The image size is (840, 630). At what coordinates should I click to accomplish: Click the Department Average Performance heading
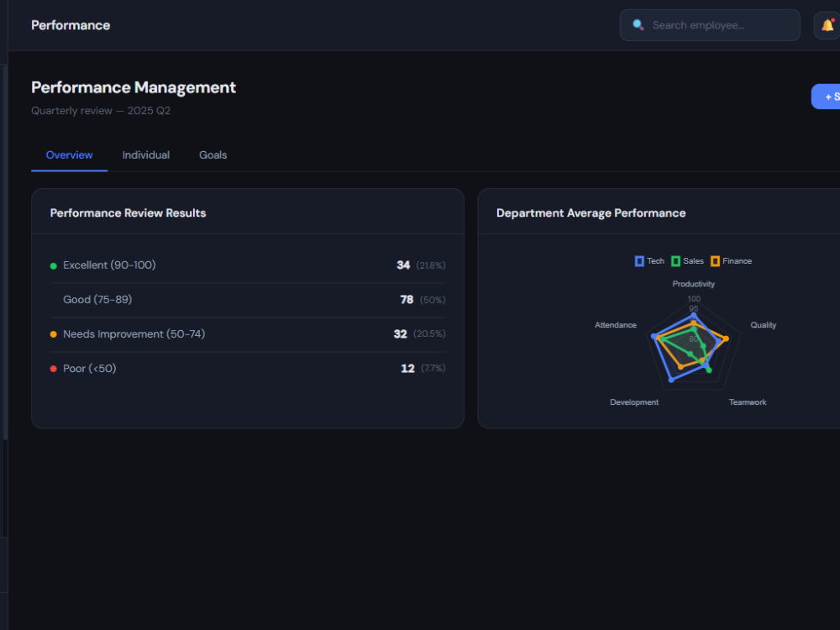(x=591, y=213)
